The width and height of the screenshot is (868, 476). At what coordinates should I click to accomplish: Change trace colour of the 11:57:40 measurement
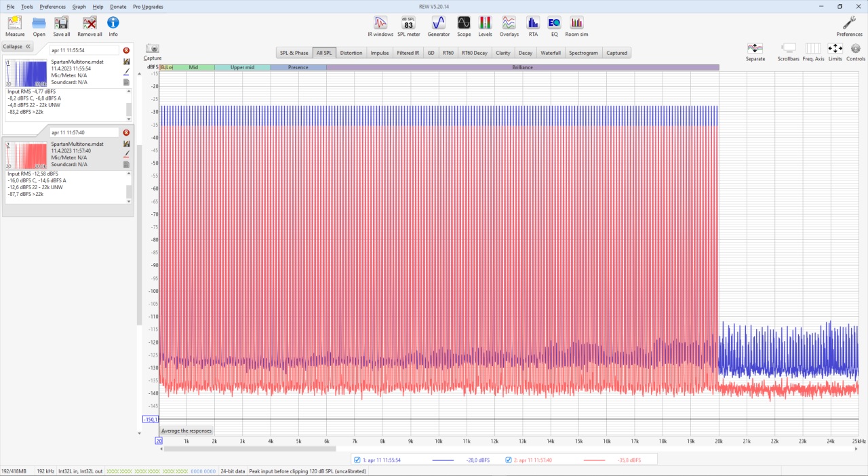tap(126, 153)
